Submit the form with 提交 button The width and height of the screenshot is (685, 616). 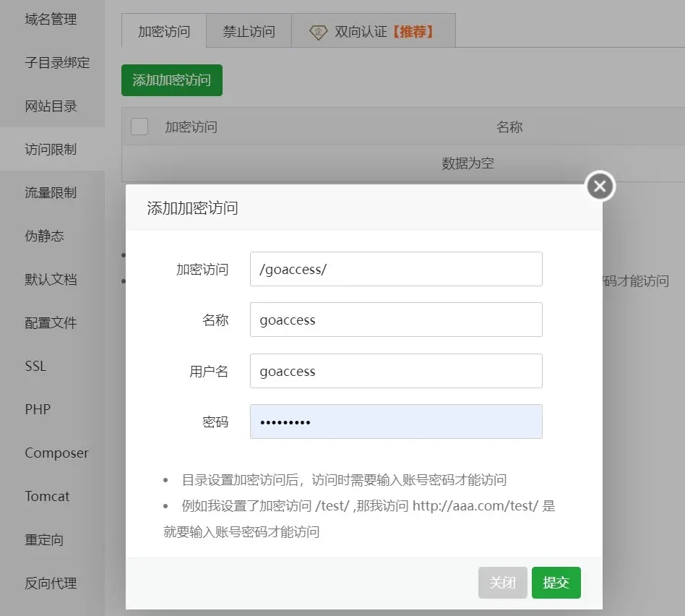[556, 582]
